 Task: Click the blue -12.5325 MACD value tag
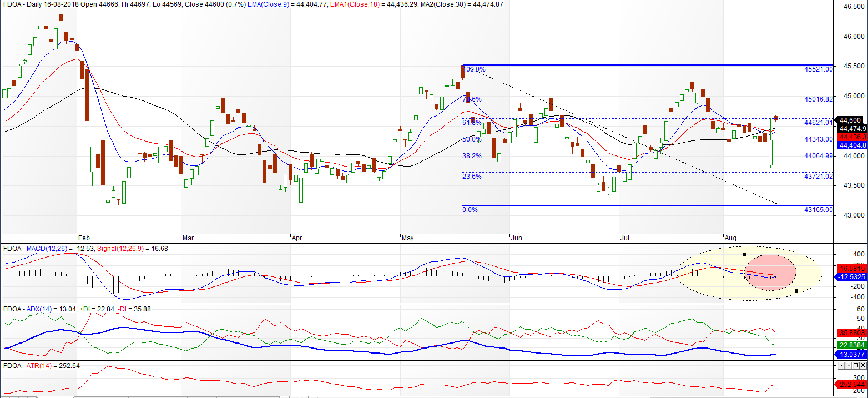click(x=850, y=276)
